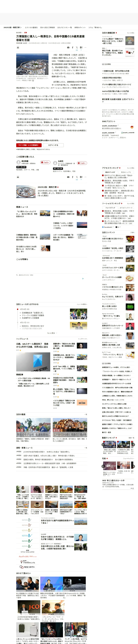138x644 pixels.
Task: Show next photo in 写真 carousel
Action: [x=133, y=466]
